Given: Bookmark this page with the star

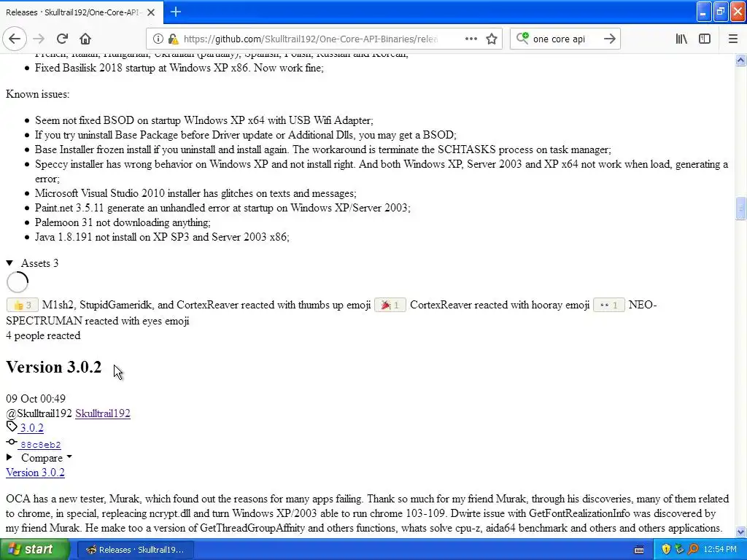Looking at the screenshot, I should point(492,39).
